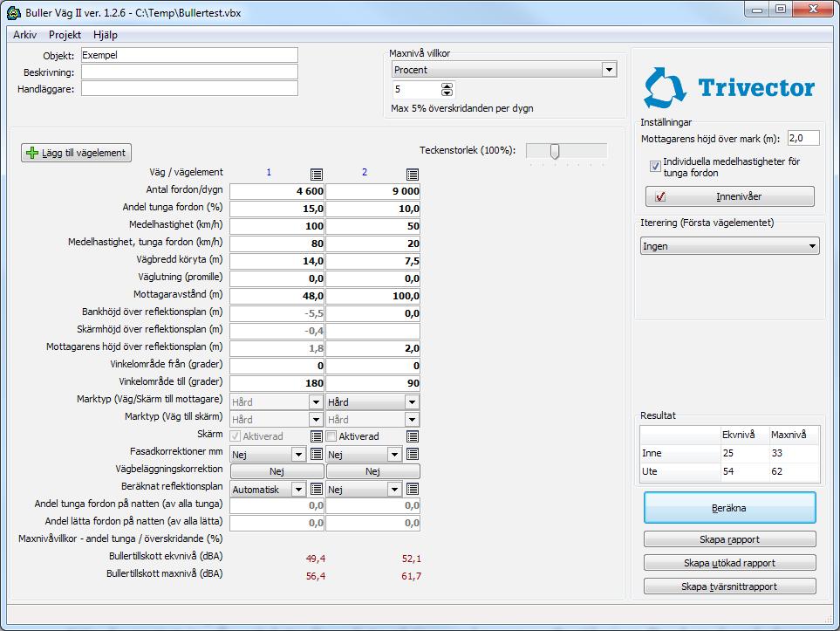Click Vägbeläggningskorrektion Nej button for column 1

point(277,471)
